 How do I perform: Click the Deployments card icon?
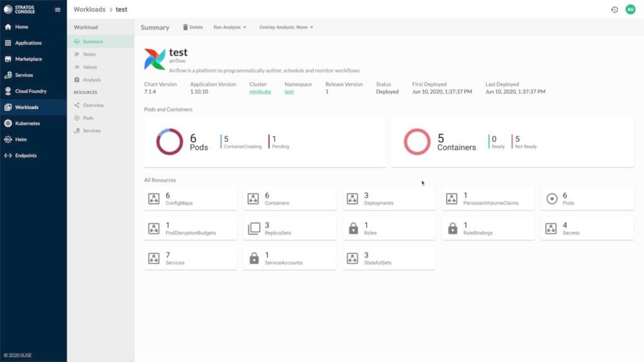(352, 199)
